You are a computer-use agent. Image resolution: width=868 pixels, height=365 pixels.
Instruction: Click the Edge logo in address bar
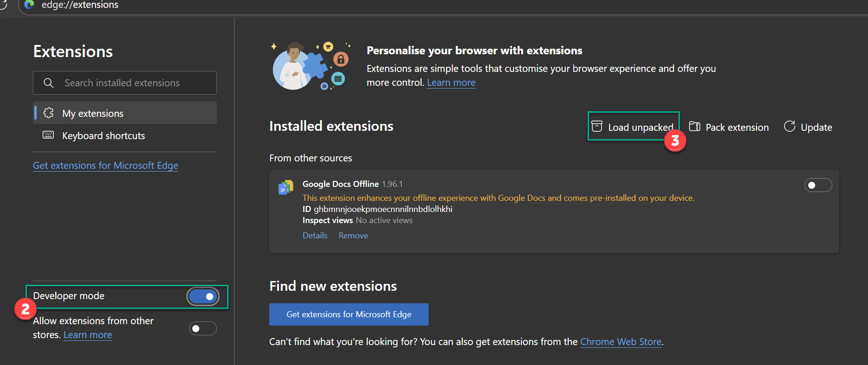point(30,5)
